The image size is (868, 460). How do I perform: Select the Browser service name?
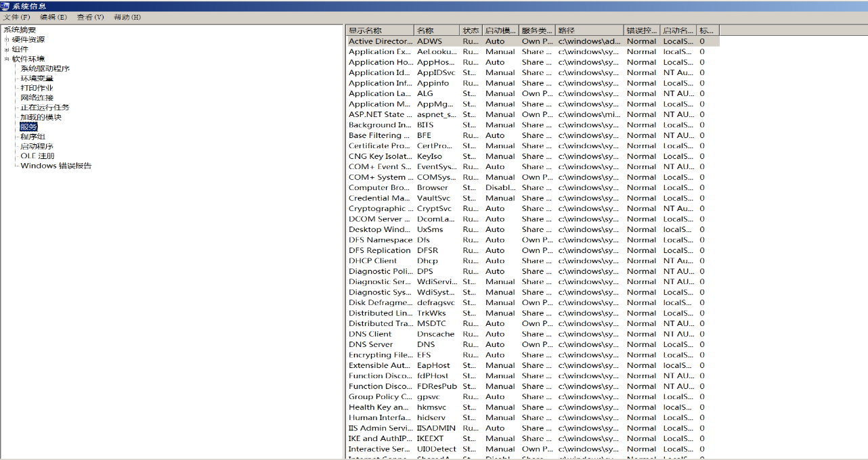pyautogui.click(x=432, y=188)
